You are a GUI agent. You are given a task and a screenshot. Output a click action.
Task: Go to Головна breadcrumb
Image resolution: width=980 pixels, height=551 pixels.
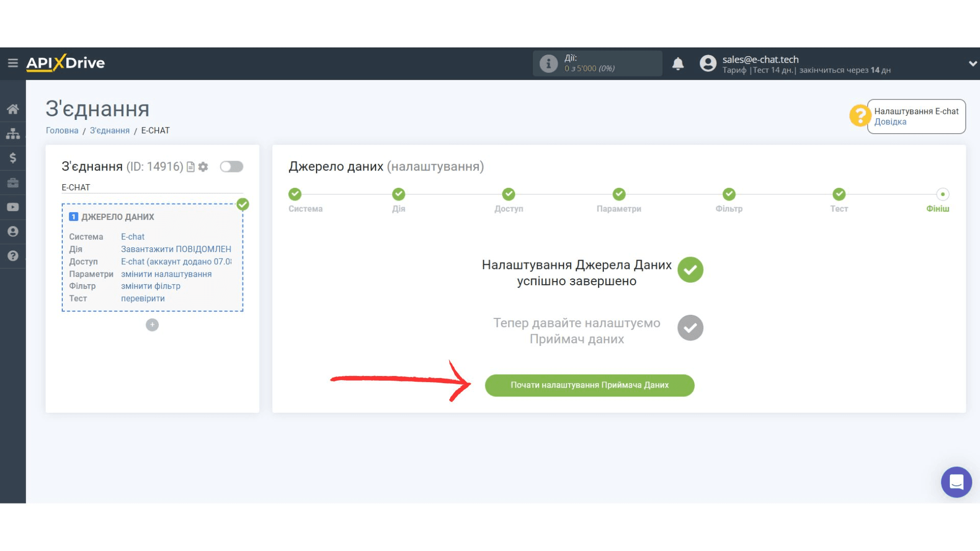coord(62,131)
